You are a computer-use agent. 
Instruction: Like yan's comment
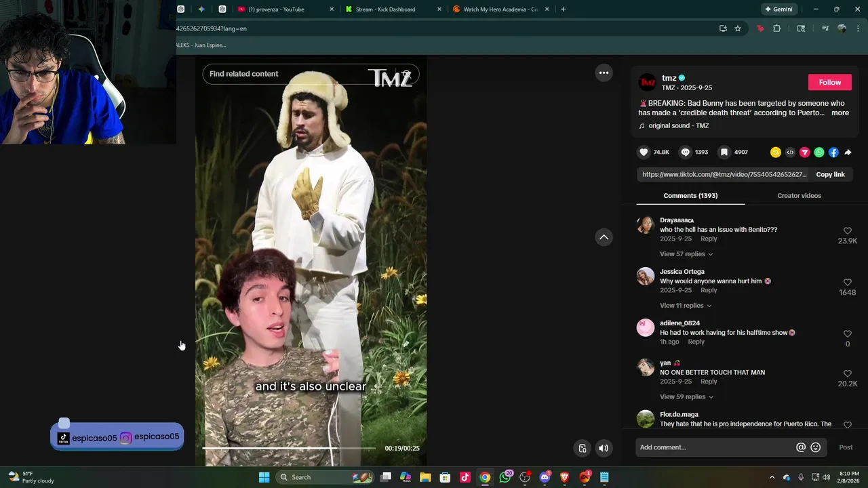coord(848,374)
